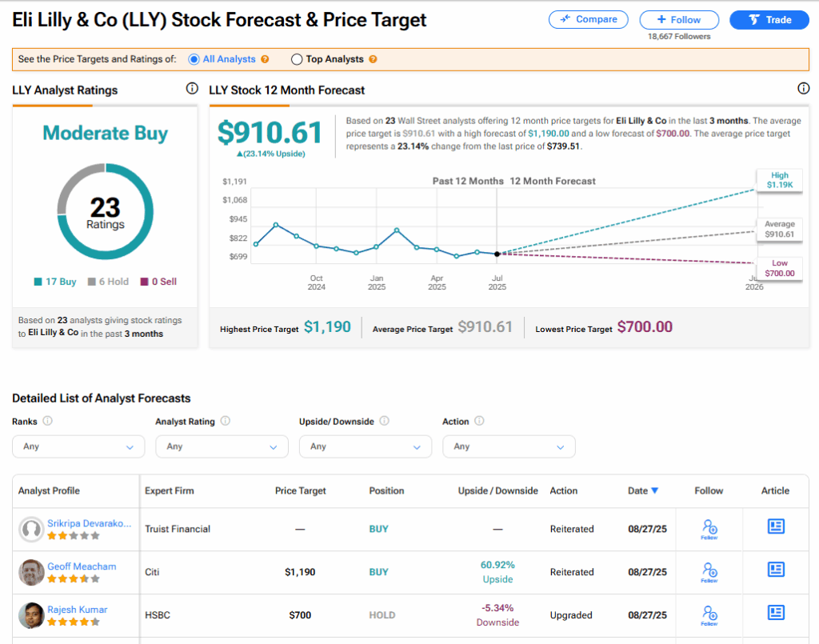Click the teal Buy legend swatch
The image size is (819, 644).
[38, 282]
